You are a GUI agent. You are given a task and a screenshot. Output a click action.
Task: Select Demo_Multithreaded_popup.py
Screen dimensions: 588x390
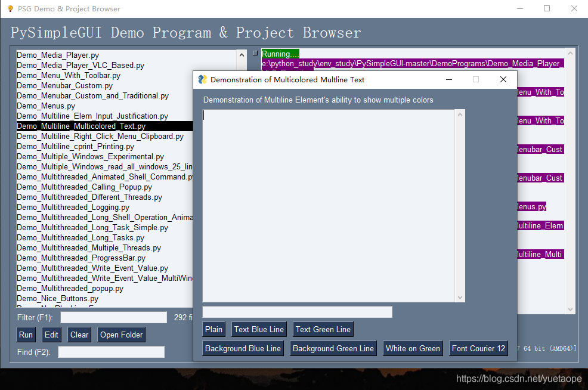70,288
